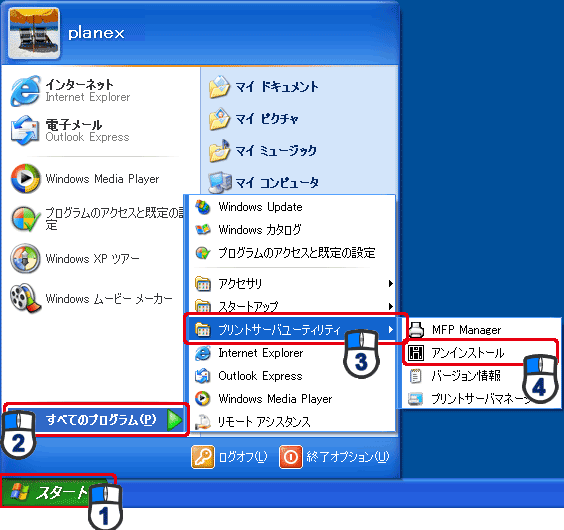The height and width of the screenshot is (530, 564).
Task: Expand the スタートアップ submenu arrow
Action: (391, 307)
